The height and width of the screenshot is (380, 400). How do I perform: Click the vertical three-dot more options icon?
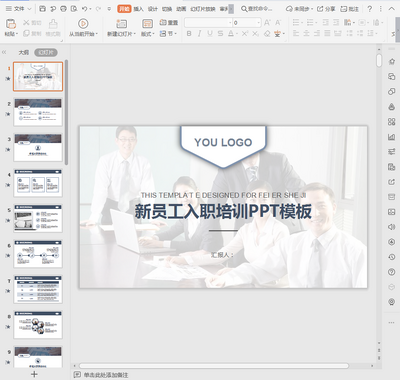(381, 9)
